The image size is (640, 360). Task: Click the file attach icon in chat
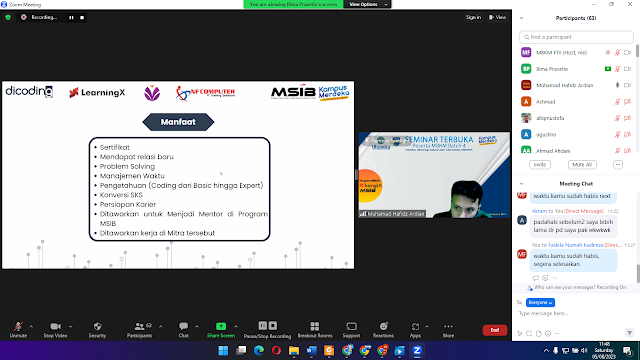(538, 333)
